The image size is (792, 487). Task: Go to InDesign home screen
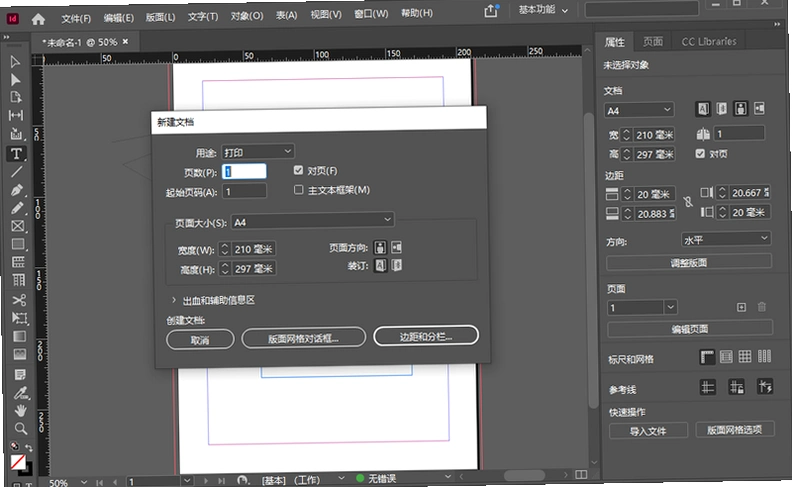pos(38,19)
